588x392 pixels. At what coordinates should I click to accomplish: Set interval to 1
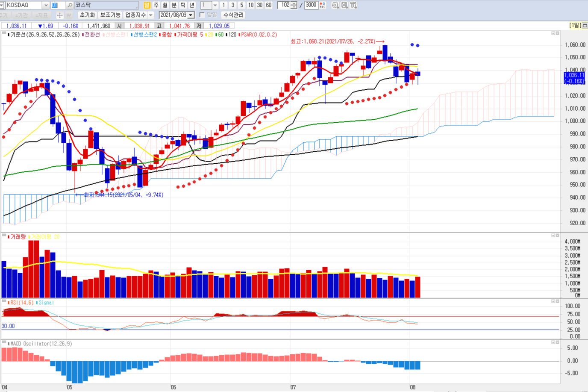tap(223, 5)
